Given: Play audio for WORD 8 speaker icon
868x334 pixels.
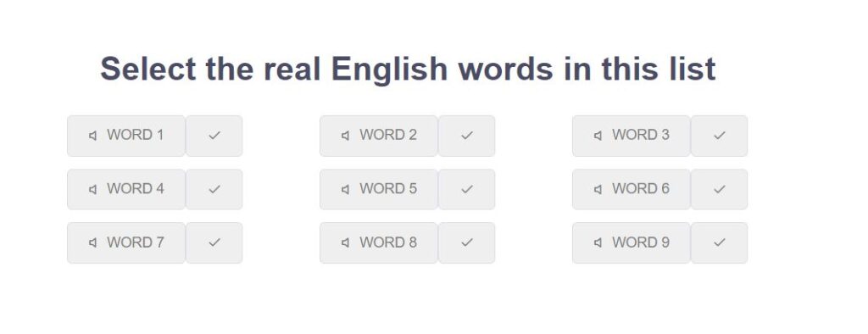Looking at the screenshot, I should 345,242.
